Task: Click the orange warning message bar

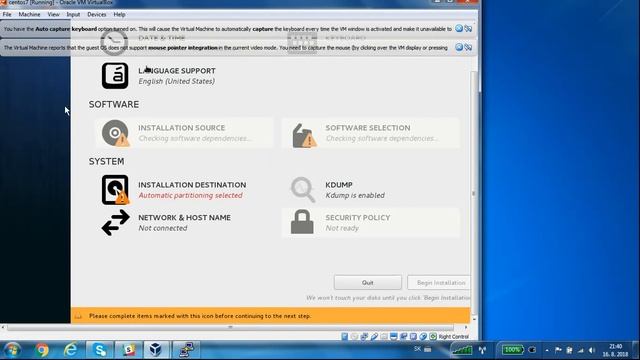Action: pyautogui.click(x=271, y=316)
